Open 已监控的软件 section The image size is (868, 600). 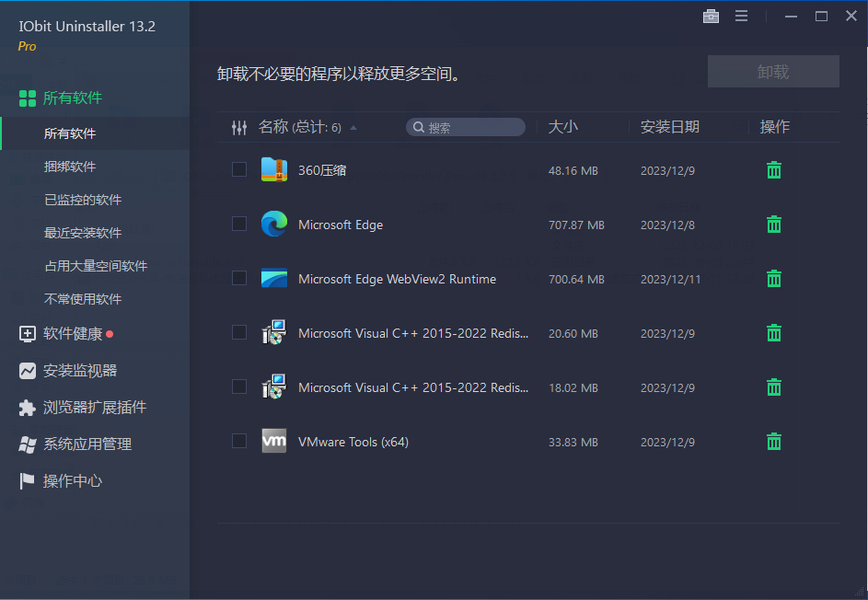tap(83, 200)
